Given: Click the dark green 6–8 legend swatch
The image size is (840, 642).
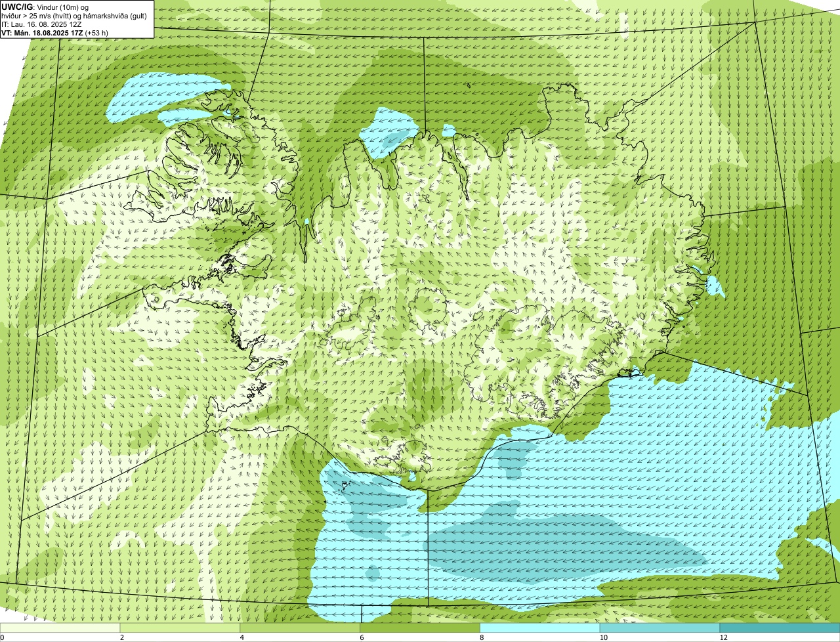Looking at the screenshot, I should (x=421, y=628).
